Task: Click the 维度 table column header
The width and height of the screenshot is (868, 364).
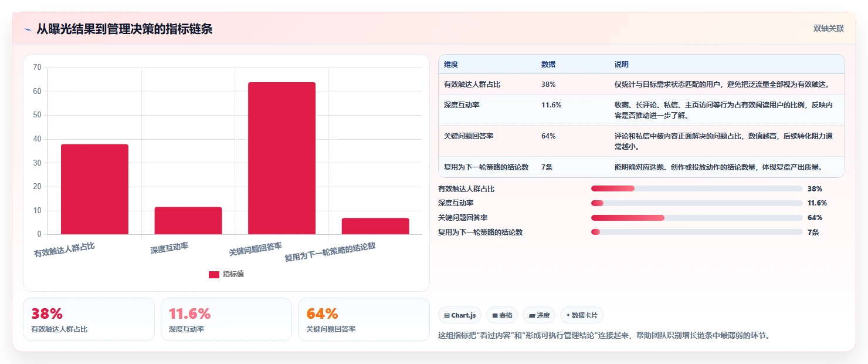Action: (x=451, y=64)
